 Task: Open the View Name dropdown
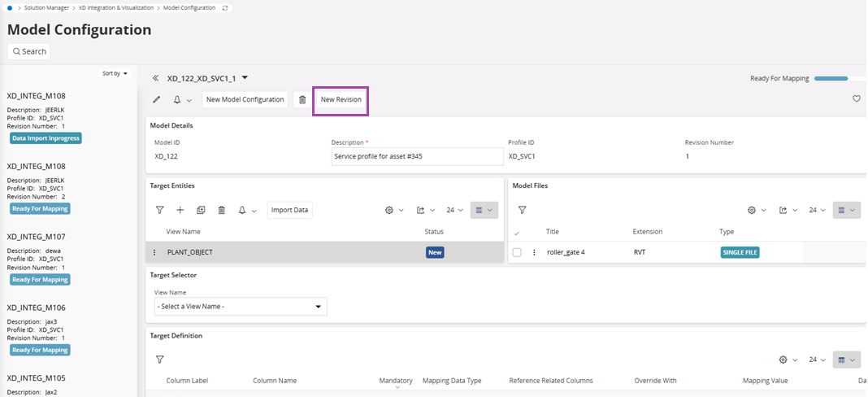point(241,307)
